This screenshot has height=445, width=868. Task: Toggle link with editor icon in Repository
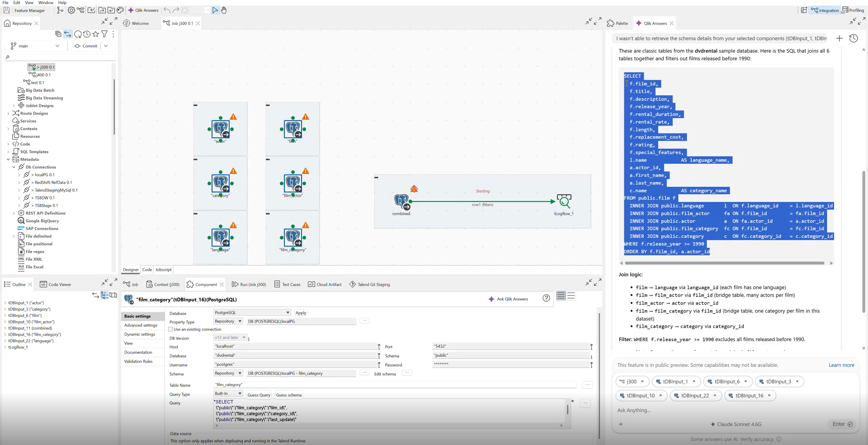(x=67, y=34)
